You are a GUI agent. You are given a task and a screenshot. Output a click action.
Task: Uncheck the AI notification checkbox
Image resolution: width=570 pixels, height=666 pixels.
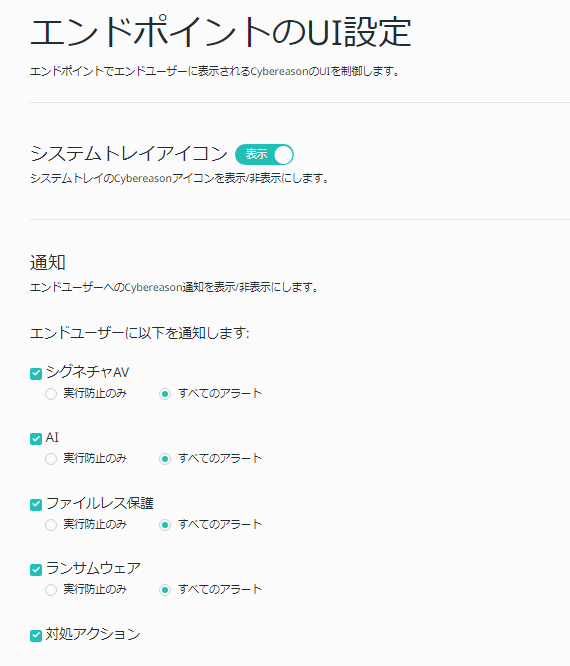pyautogui.click(x=36, y=439)
